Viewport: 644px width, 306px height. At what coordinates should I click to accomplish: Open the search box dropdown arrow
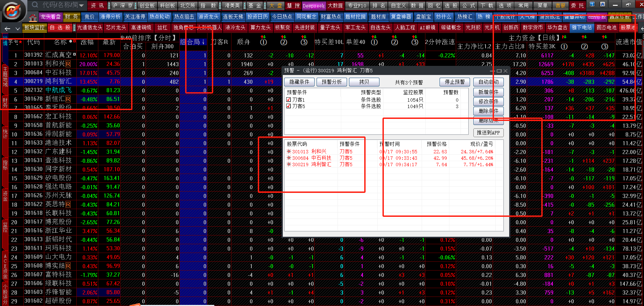pos(81,5)
